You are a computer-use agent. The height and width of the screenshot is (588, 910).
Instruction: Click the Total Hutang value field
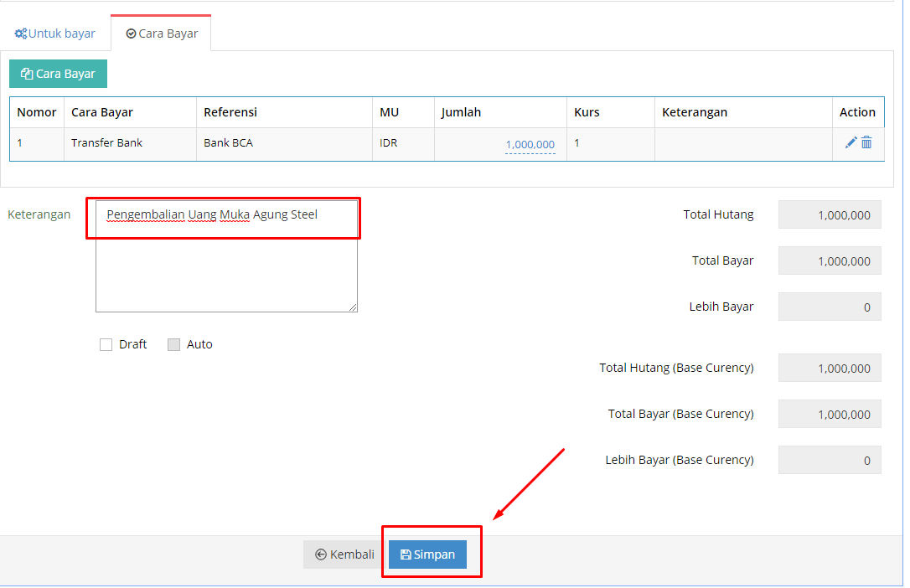click(x=830, y=215)
